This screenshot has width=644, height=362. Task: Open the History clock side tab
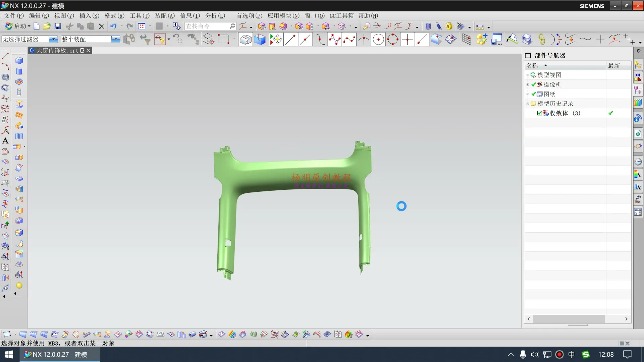point(638,162)
